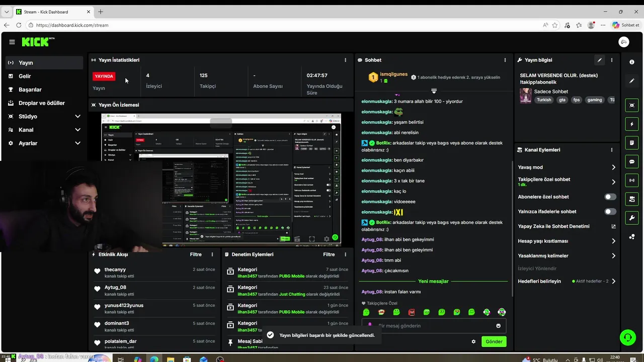The width and height of the screenshot is (644, 362).
Task: Open the hamburger menu beside the Kick logo
Action: click(x=12, y=42)
